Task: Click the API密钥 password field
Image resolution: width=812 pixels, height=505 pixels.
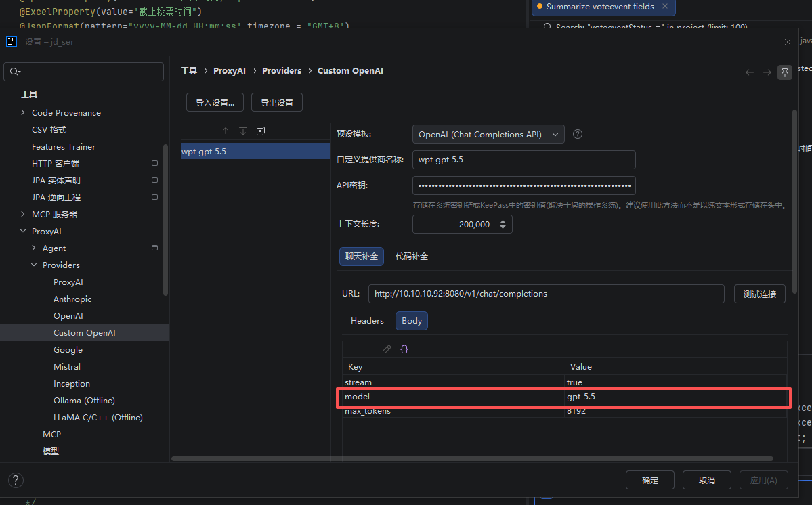Action: coord(524,185)
